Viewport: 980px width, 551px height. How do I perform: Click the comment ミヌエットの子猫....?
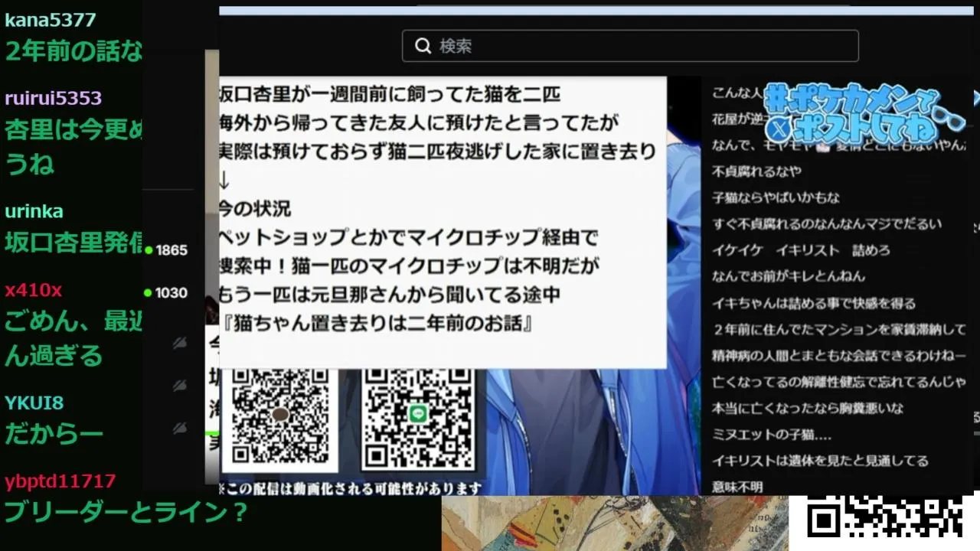click(x=772, y=435)
